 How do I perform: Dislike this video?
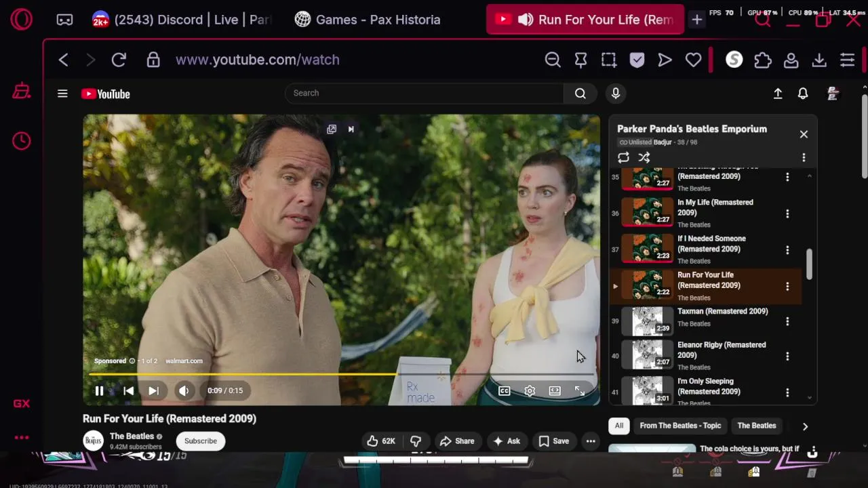tap(416, 441)
